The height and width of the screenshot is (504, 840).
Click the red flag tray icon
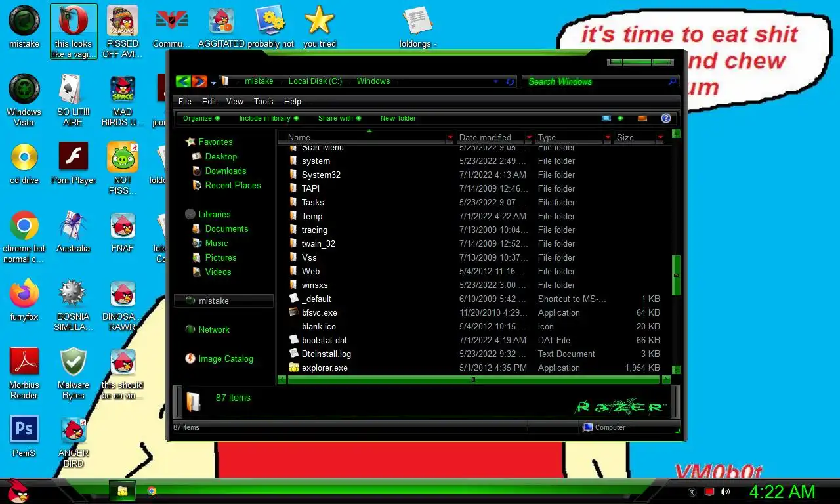click(x=709, y=492)
